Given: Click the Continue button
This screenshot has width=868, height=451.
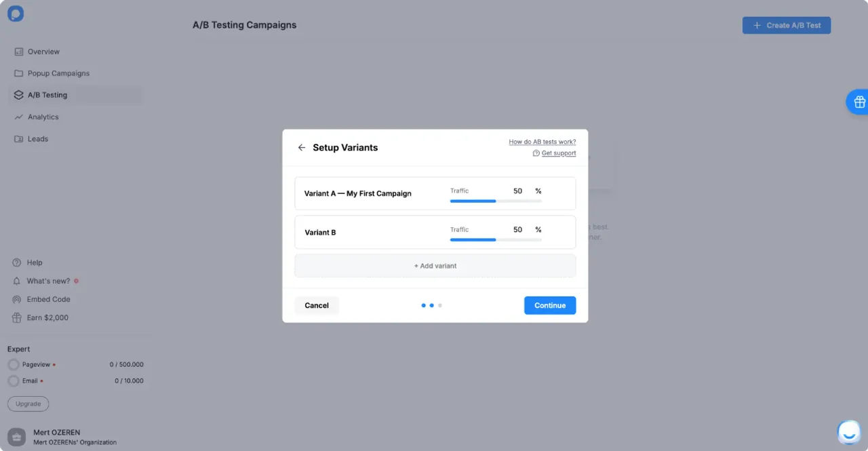Looking at the screenshot, I should (550, 305).
